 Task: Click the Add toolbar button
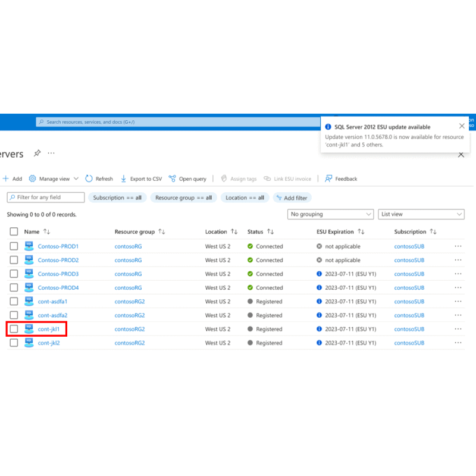12,179
